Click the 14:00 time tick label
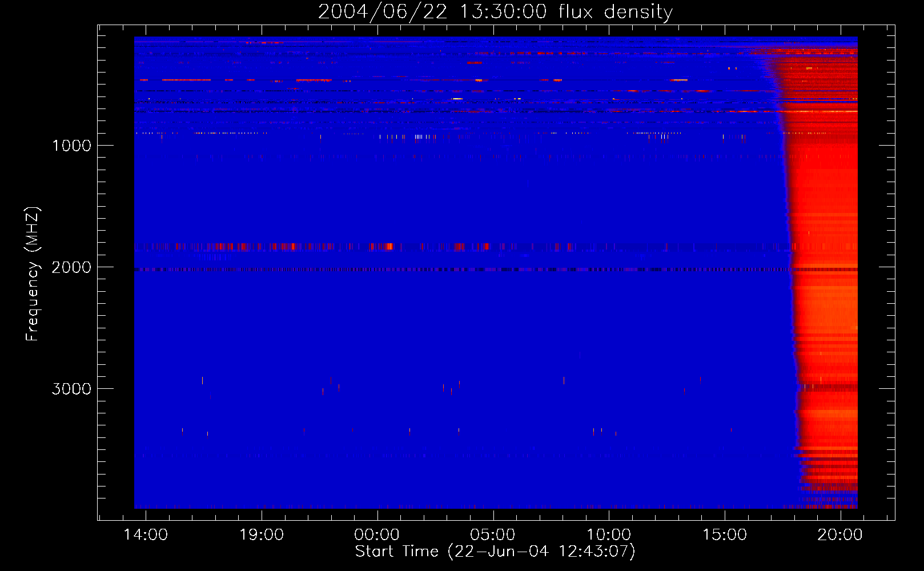924x571 pixels. tap(146, 535)
